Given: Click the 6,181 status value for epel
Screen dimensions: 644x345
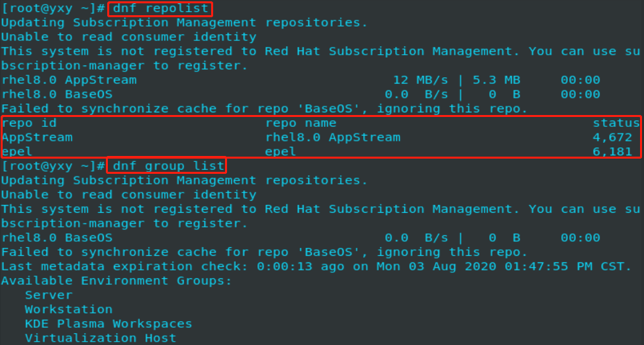Looking at the screenshot, I should [x=612, y=152].
